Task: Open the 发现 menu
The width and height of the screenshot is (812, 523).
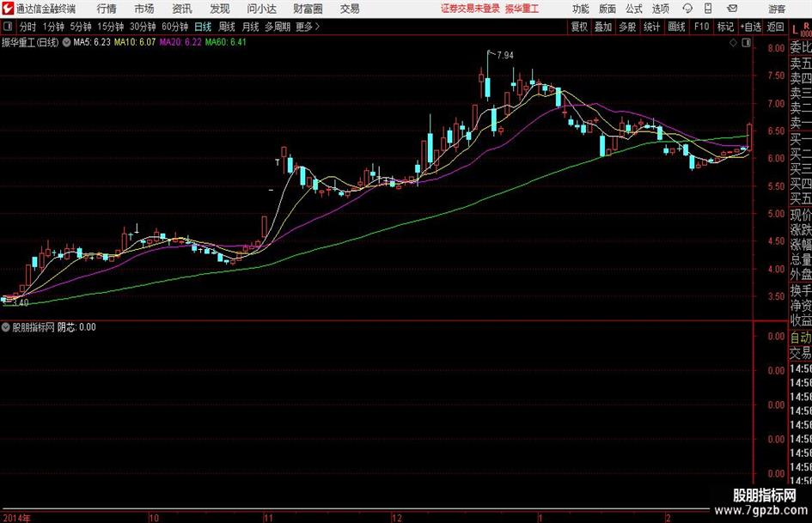Action: click(220, 9)
